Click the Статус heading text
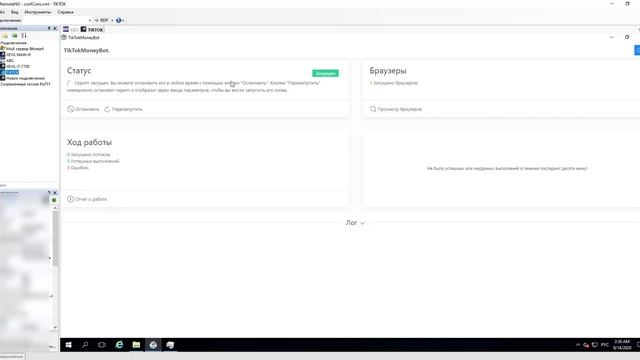640x360 pixels. pyautogui.click(x=79, y=71)
